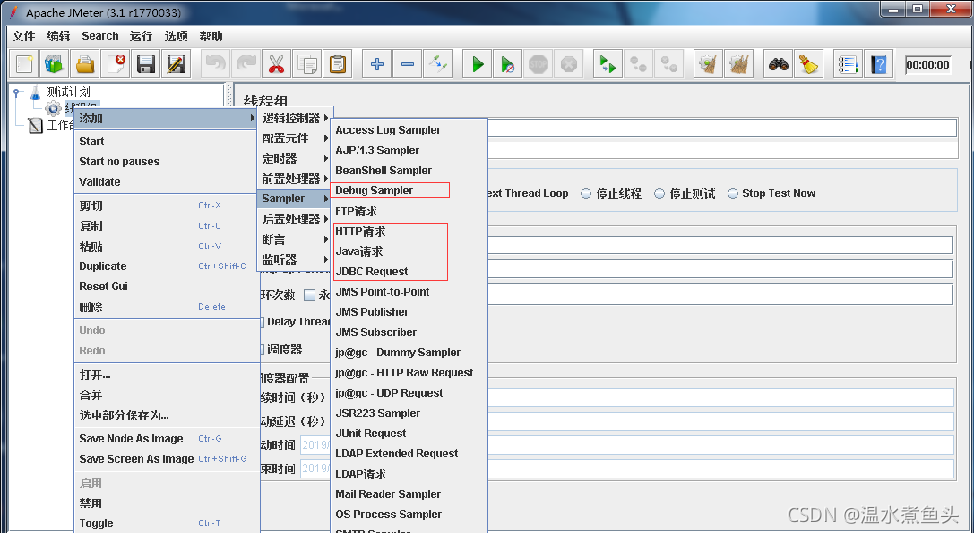This screenshot has width=974, height=533.
Task: Toggle the checkbox next to 循环次数
Action: [309, 294]
